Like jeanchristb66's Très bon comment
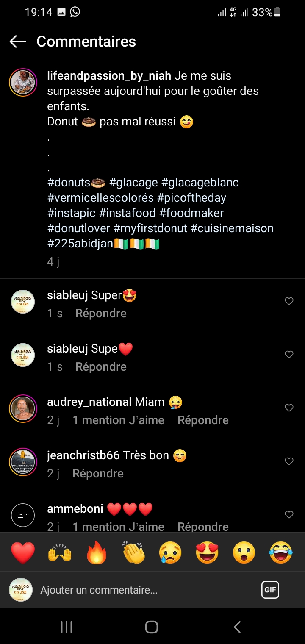 click(x=289, y=461)
